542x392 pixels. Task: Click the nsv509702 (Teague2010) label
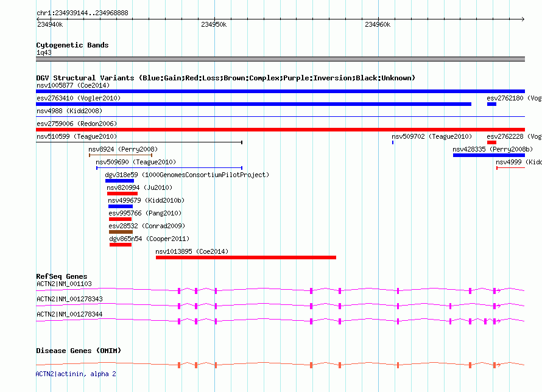432,136
